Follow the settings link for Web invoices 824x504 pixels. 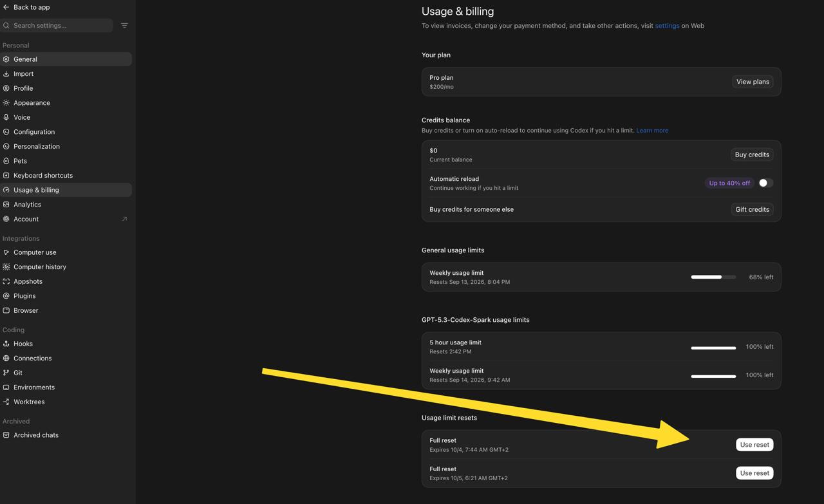667,26
